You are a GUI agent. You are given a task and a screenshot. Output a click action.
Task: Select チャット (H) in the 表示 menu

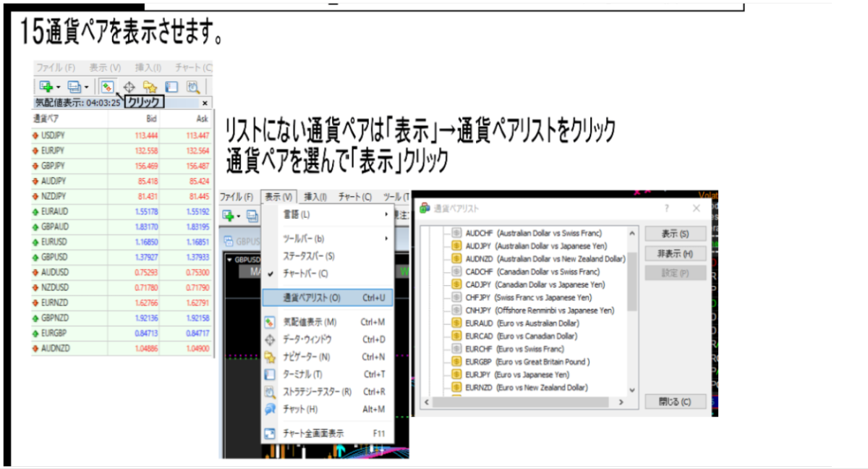pyautogui.click(x=301, y=410)
